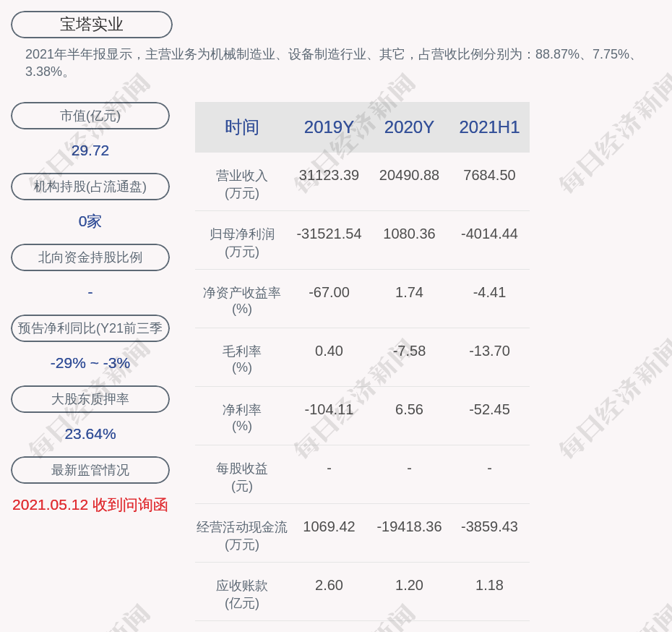
Task: Click the 宝塔实业 company name pill
Action: click(x=92, y=25)
